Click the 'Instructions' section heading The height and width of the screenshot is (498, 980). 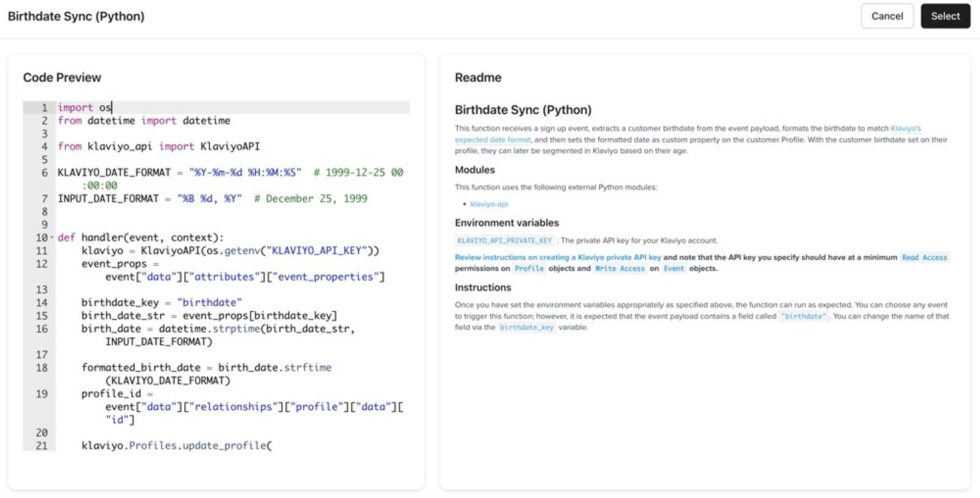483,288
